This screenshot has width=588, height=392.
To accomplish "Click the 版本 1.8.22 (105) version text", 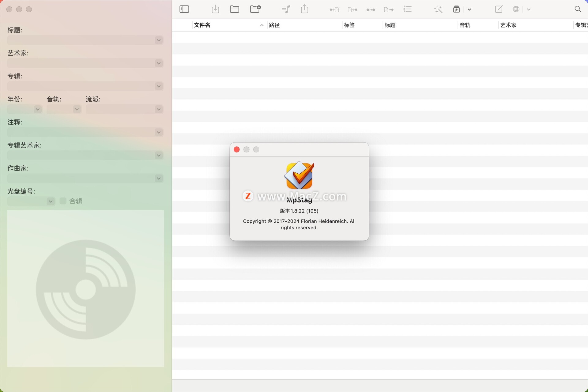I will (299, 211).
